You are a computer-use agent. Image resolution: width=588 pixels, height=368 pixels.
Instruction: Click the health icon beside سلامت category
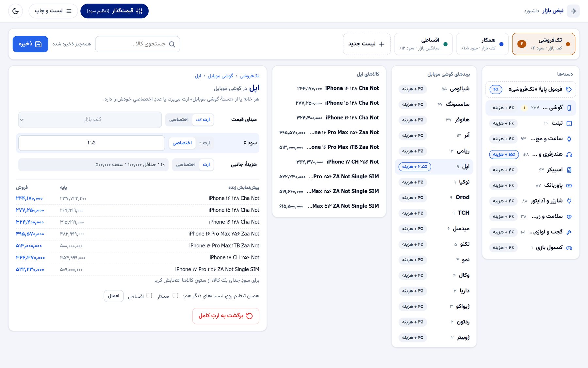(569, 217)
